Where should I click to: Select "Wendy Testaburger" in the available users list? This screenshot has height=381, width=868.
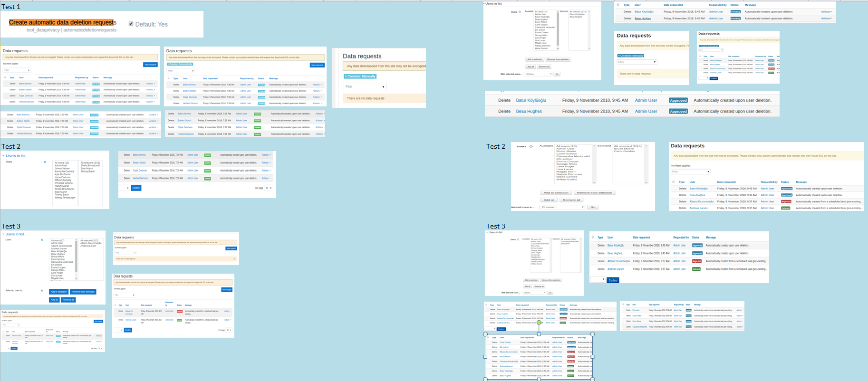65,198
